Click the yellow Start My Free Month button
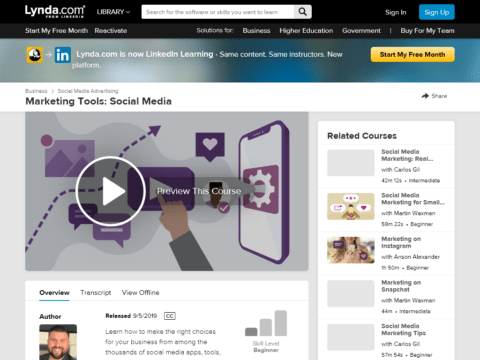Screen dimensions: 480x360 tap(412, 54)
